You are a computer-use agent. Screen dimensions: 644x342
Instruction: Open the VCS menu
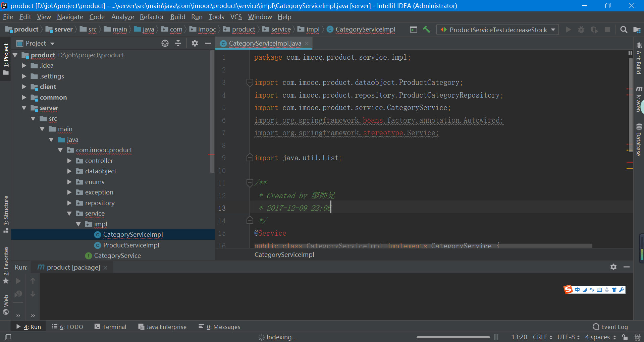[x=236, y=17]
